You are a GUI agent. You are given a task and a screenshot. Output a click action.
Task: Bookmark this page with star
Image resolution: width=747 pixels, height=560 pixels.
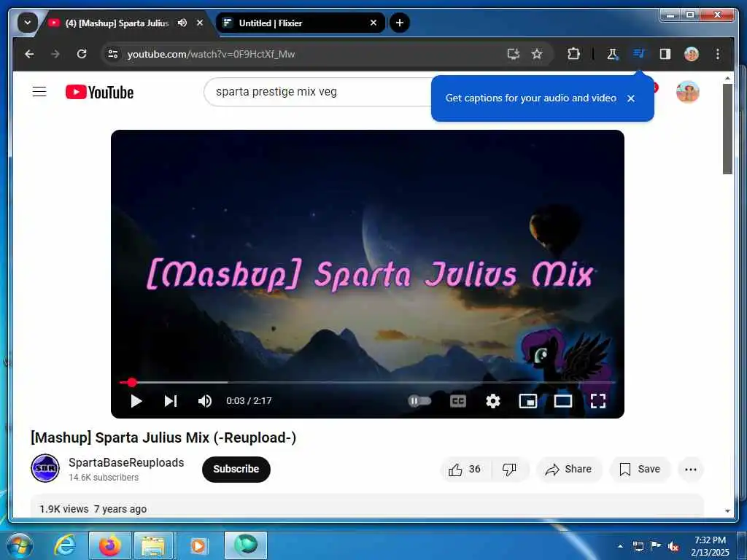[537, 54]
